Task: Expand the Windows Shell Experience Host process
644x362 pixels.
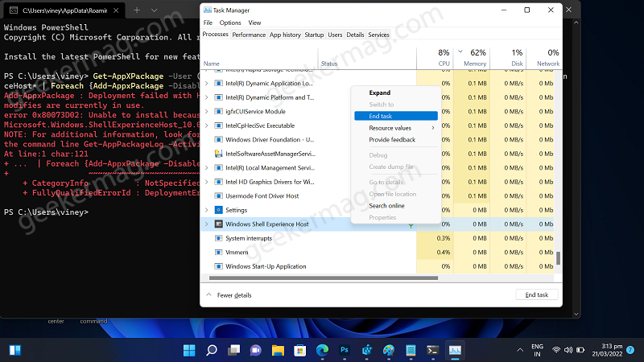Action: tap(207, 224)
